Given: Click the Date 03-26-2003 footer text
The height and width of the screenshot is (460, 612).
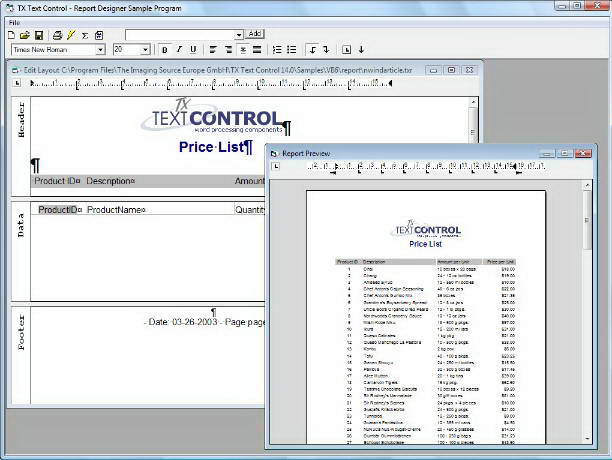Looking at the screenshot, I should click(x=183, y=322).
